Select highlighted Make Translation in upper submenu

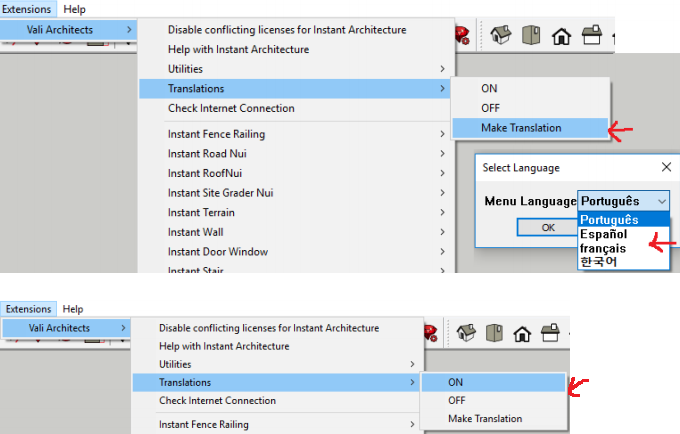(x=530, y=128)
